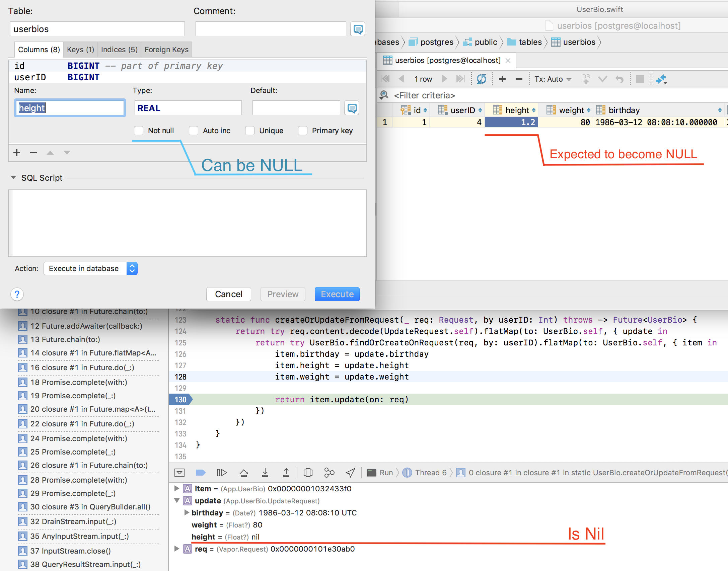This screenshot has height=571, width=728.
Task: Click the Cancel button
Action: coord(228,294)
